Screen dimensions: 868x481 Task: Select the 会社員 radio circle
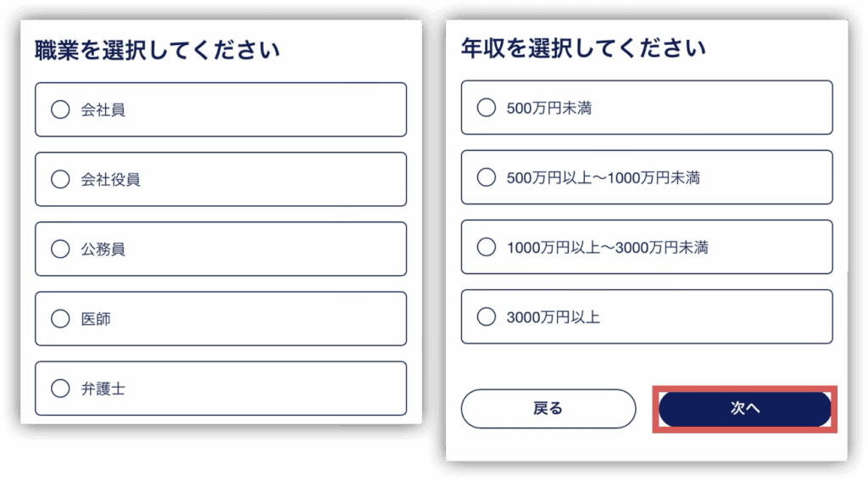[x=60, y=109]
